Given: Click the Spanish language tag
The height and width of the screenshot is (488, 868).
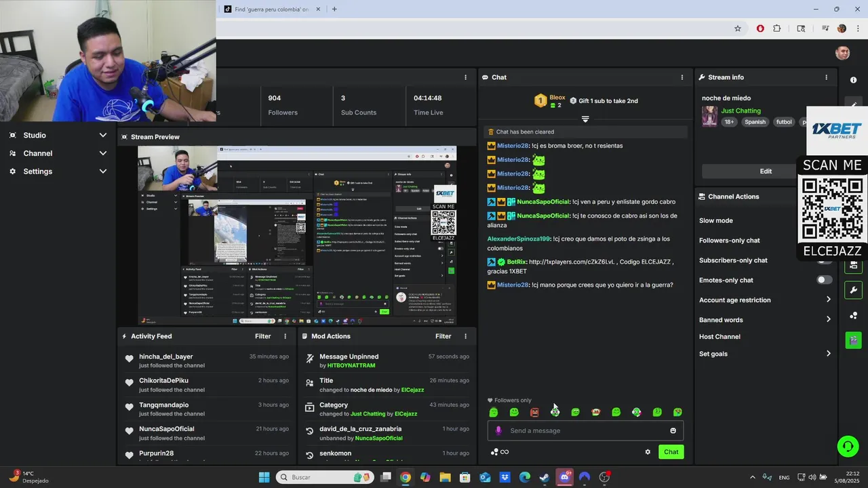Looking at the screenshot, I should tap(755, 122).
